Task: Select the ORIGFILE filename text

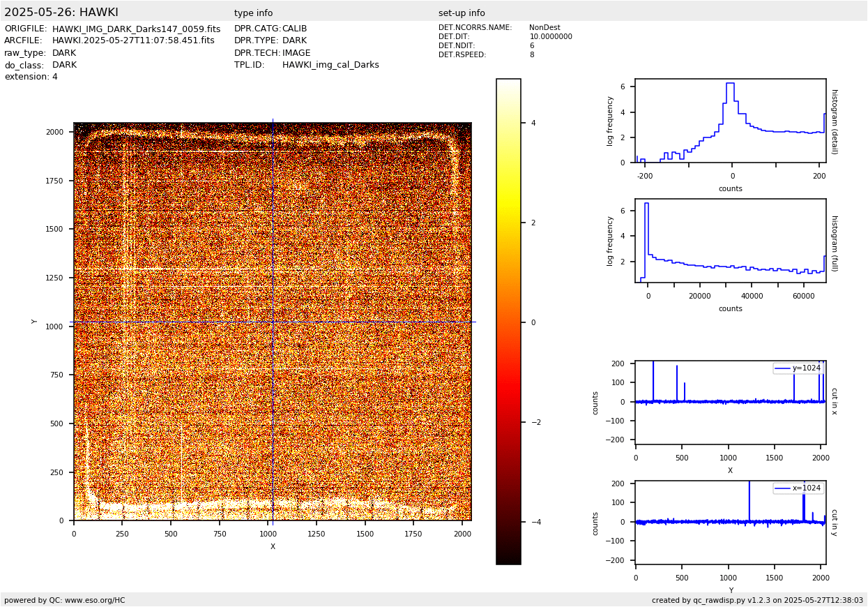Action: (136, 29)
